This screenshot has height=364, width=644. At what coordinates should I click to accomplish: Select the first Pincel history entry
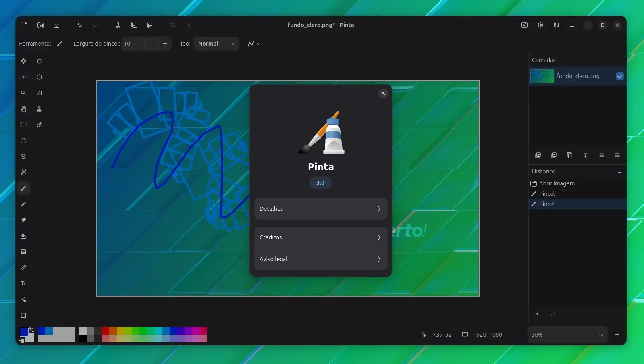pyautogui.click(x=578, y=194)
